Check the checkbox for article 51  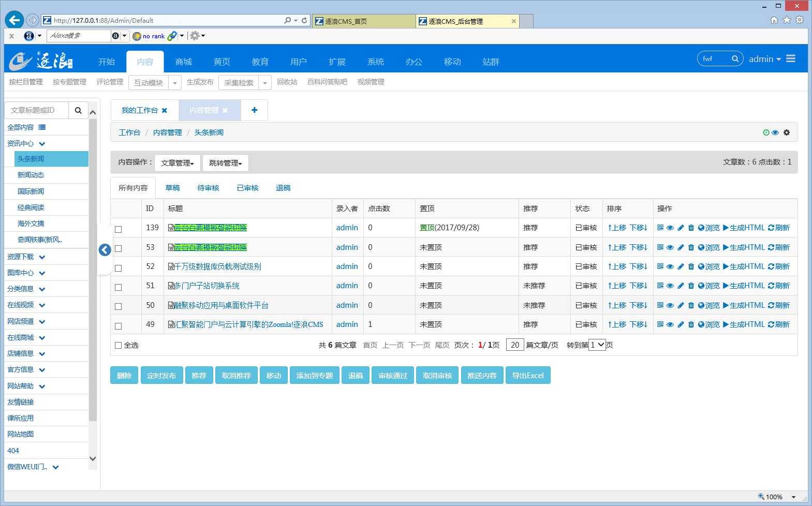[x=118, y=287]
